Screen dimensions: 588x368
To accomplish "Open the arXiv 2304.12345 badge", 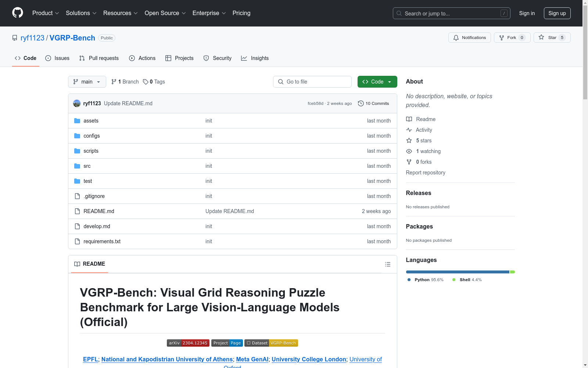I will click(188, 343).
